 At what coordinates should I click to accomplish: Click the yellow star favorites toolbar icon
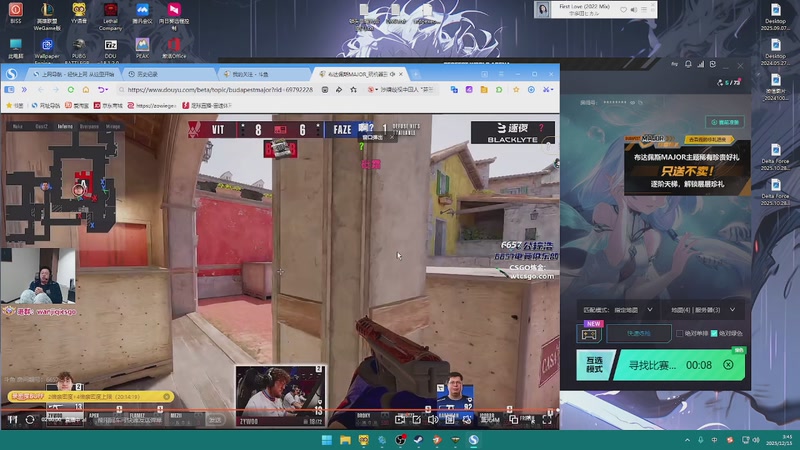tap(516, 90)
